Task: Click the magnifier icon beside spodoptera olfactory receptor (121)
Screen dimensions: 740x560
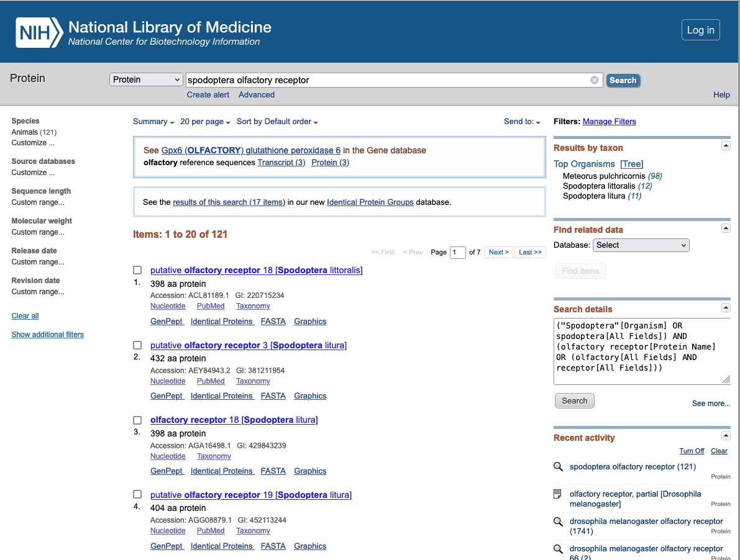Action: (558, 467)
